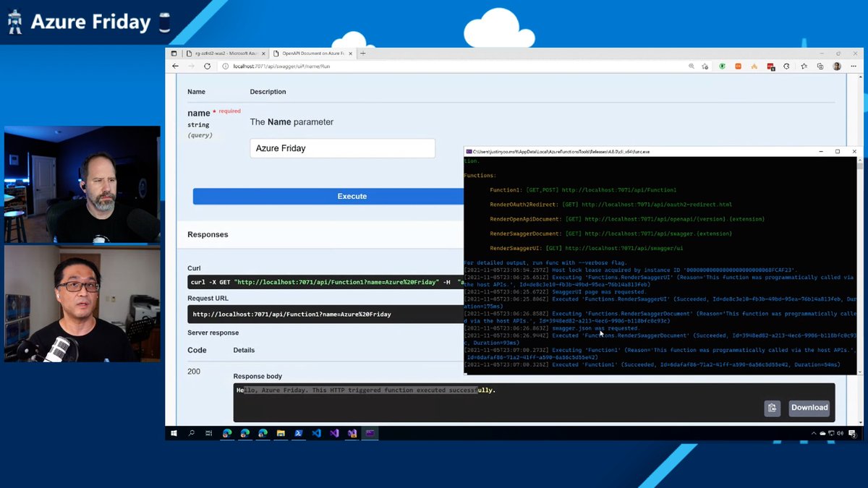The width and height of the screenshot is (868, 488).
Task: Copy the response body with clipboard icon
Action: pyautogui.click(x=773, y=408)
